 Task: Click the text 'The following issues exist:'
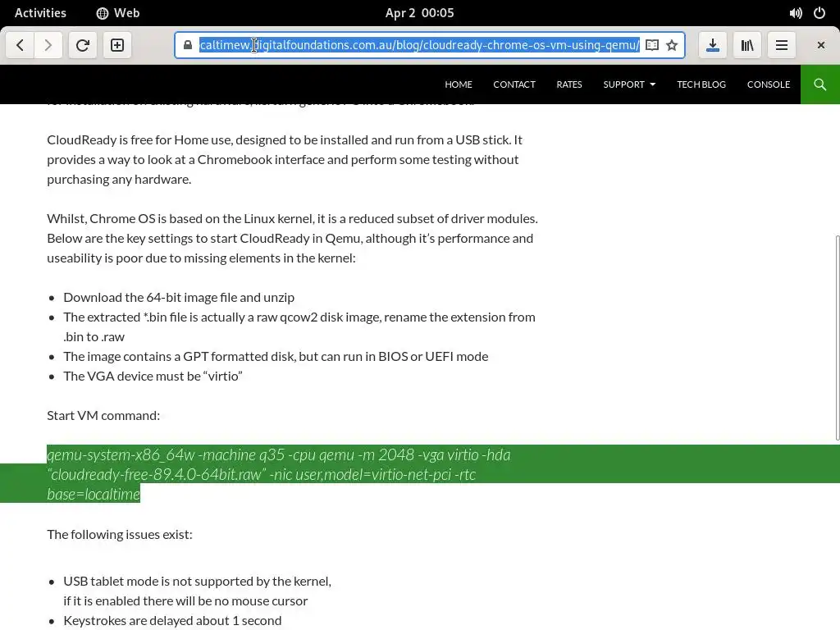(120, 534)
